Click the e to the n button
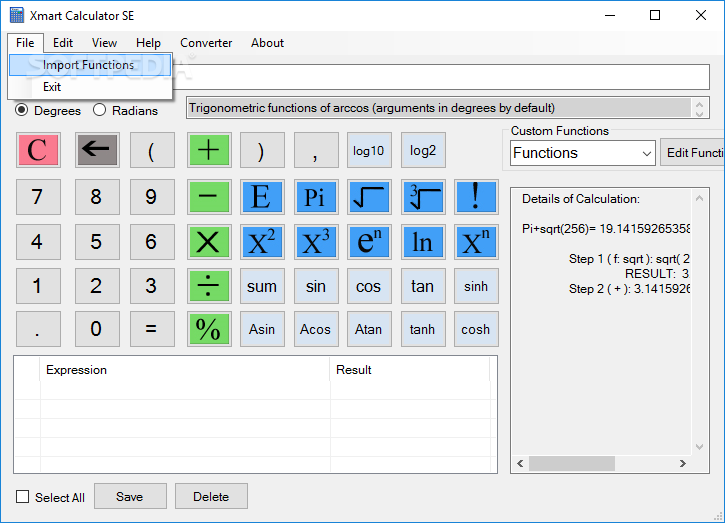Image resolution: width=725 pixels, height=523 pixels. 369,242
